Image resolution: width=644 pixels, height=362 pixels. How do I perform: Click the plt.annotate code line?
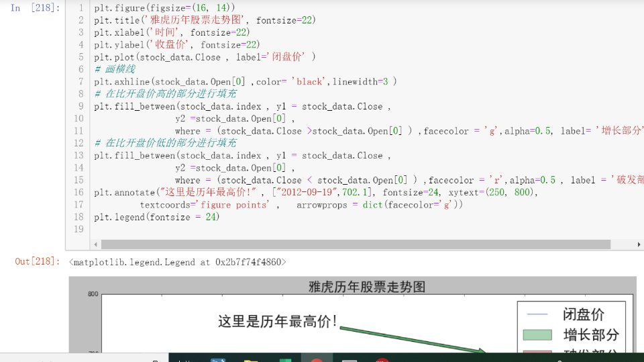tap(316, 192)
